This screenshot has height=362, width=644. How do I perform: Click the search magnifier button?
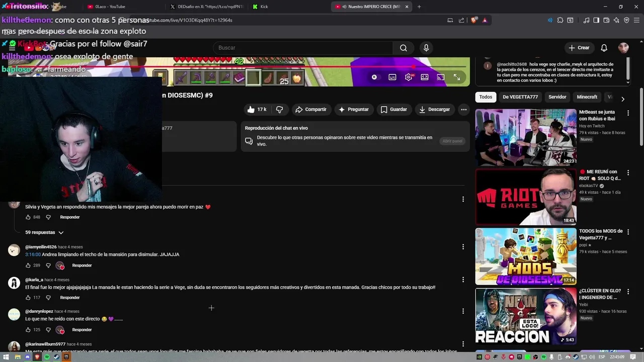404,48
